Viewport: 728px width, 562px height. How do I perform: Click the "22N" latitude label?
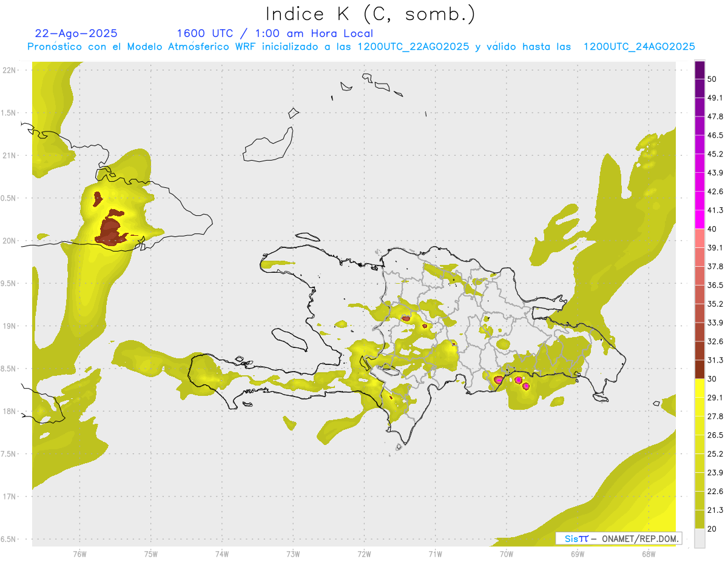pyautogui.click(x=9, y=70)
